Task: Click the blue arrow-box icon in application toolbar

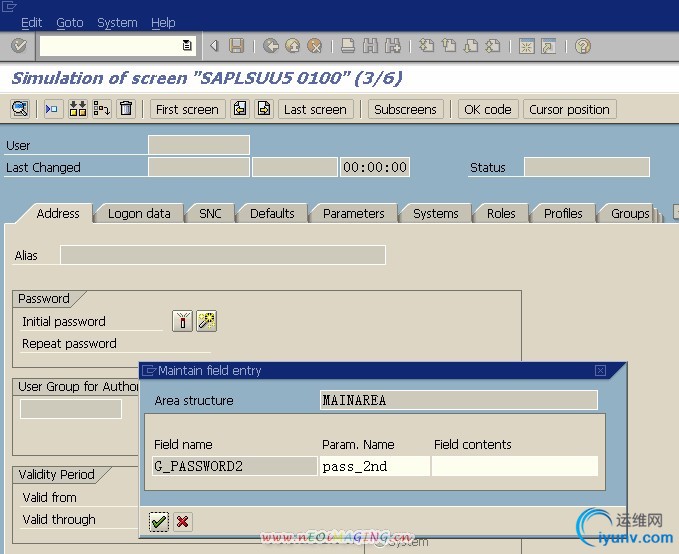Action: point(52,109)
